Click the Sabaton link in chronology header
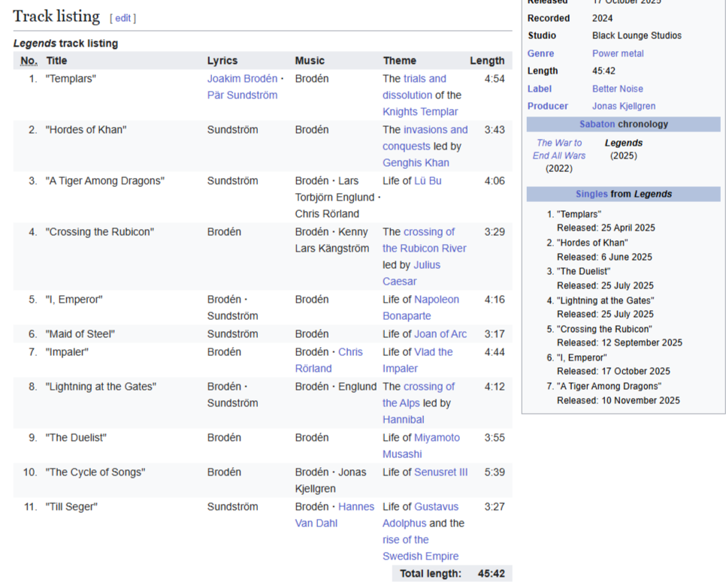The width and height of the screenshot is (726, 588). (597, 125)
